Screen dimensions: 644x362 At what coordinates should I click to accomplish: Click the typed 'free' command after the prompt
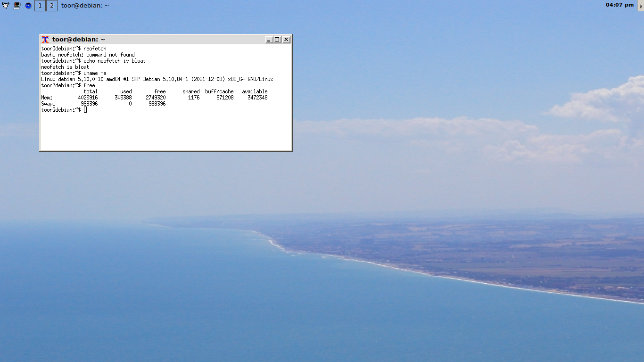(x=89, y=85)
